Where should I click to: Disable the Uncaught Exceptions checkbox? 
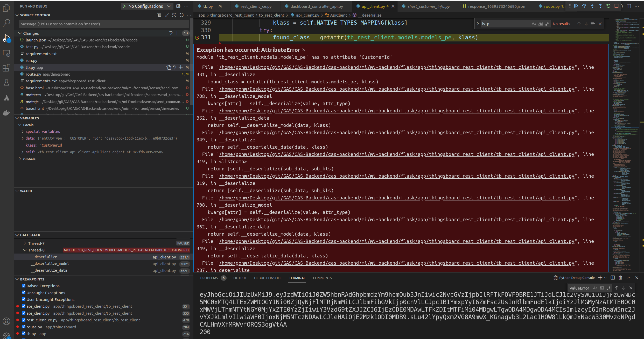click(x=24, y=292)
